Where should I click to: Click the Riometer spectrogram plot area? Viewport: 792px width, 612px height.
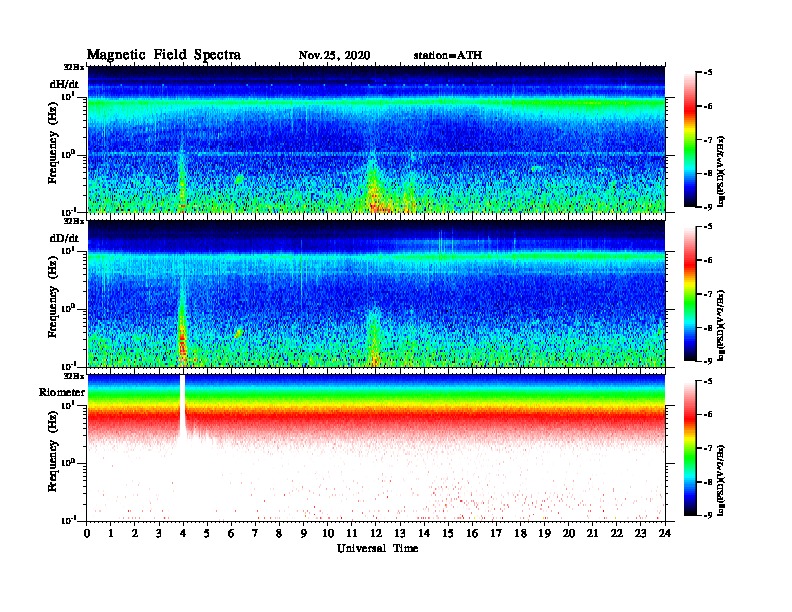point(376,447)
